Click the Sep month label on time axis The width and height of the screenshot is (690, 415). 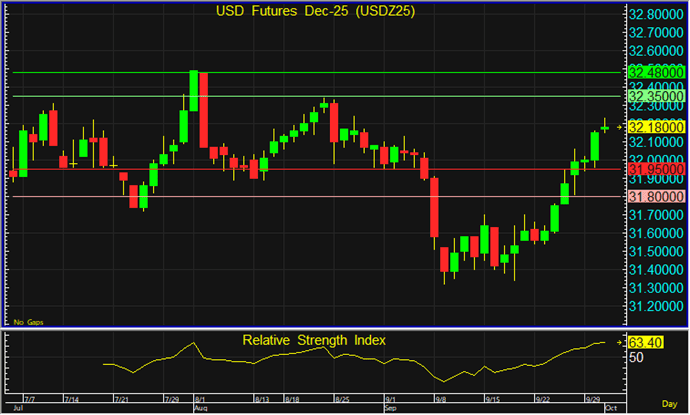click(x=391, y=409)
